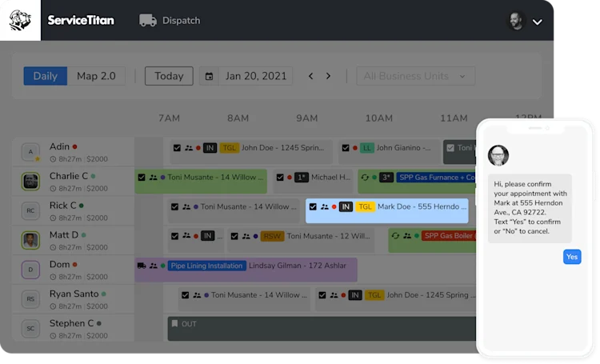The height and width of the screenshot is (364, 600).
Task: Open All Business Units dropdown
Action: point(415,76)
